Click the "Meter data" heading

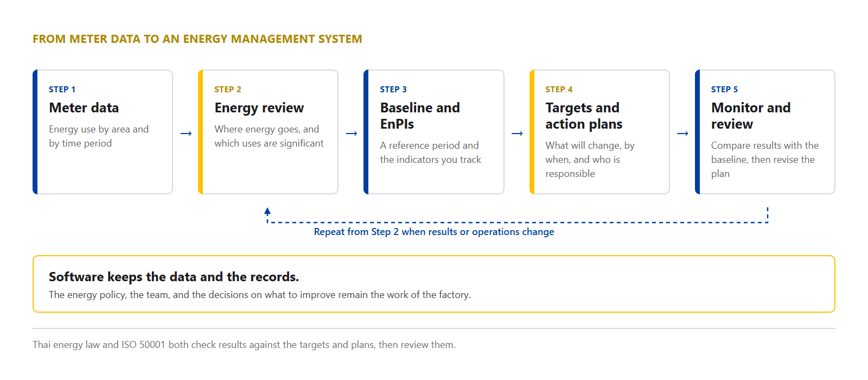[84, 108]
